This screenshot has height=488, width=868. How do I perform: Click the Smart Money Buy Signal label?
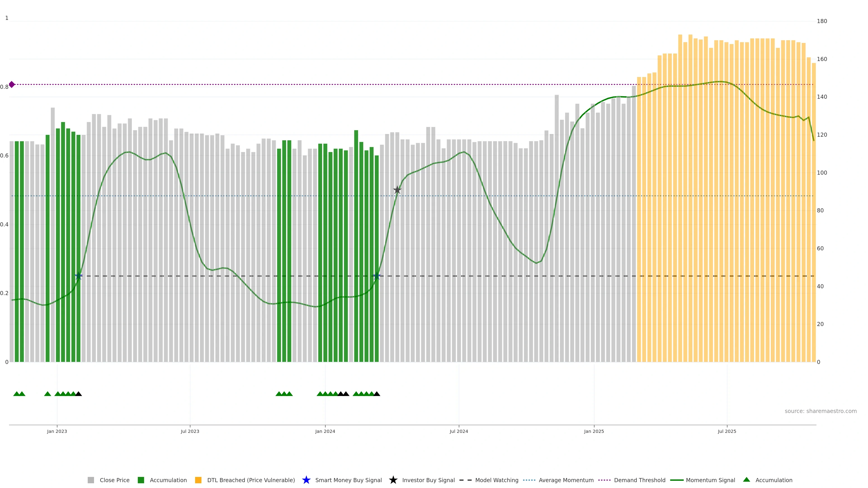point(348,480)
